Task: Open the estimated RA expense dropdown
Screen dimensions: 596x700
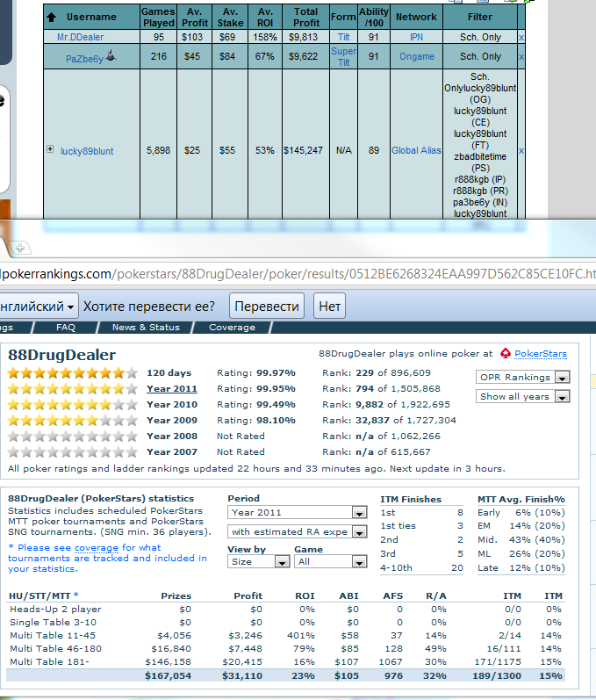Action: [297, 531]
